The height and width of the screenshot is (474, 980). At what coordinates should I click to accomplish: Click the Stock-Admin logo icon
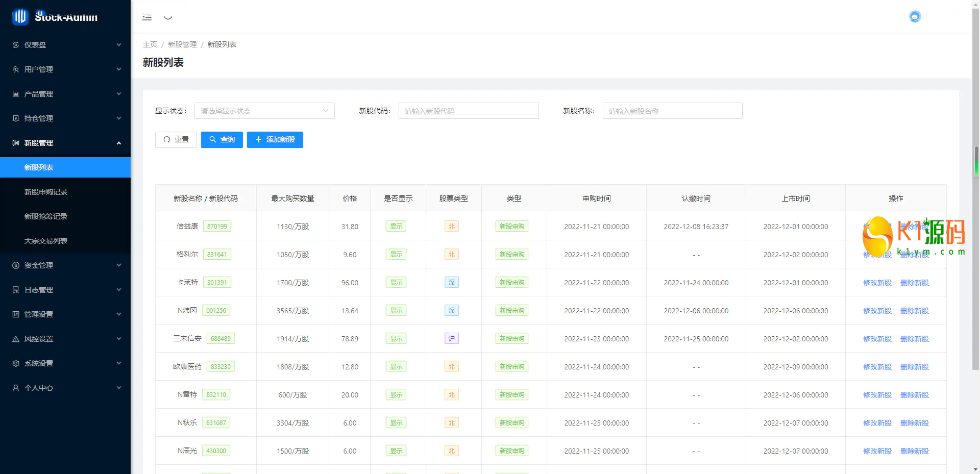click(x=20, y=17)
